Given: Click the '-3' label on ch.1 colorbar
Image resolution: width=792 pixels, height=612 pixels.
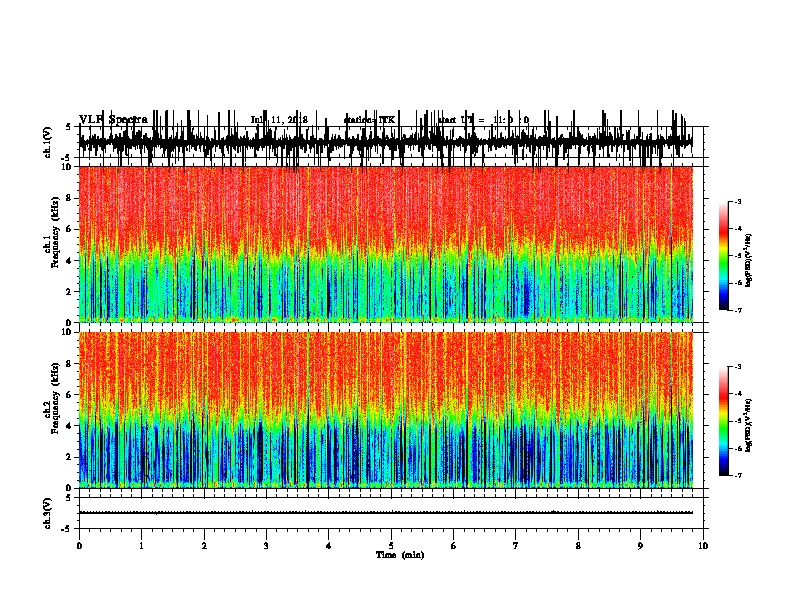Looking at the screenshot, I should pyautogui.click(x=737, y=201).
